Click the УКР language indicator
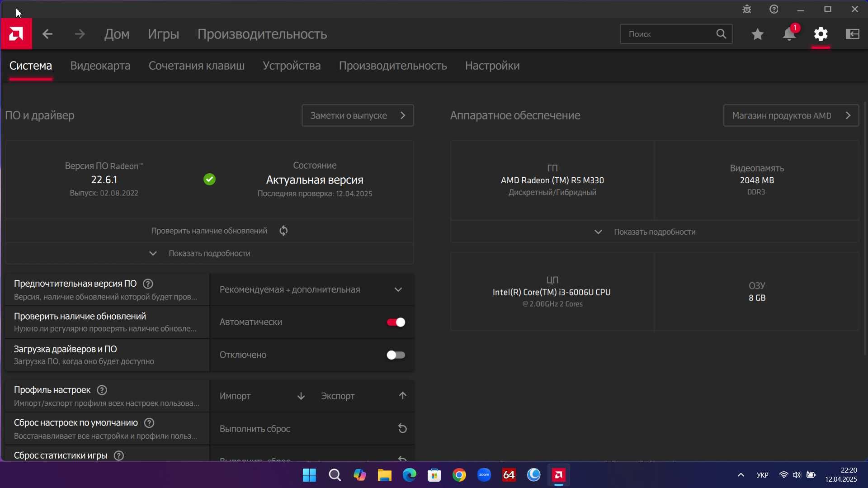The height and width of the screenshot is (488, 868). 762,475
